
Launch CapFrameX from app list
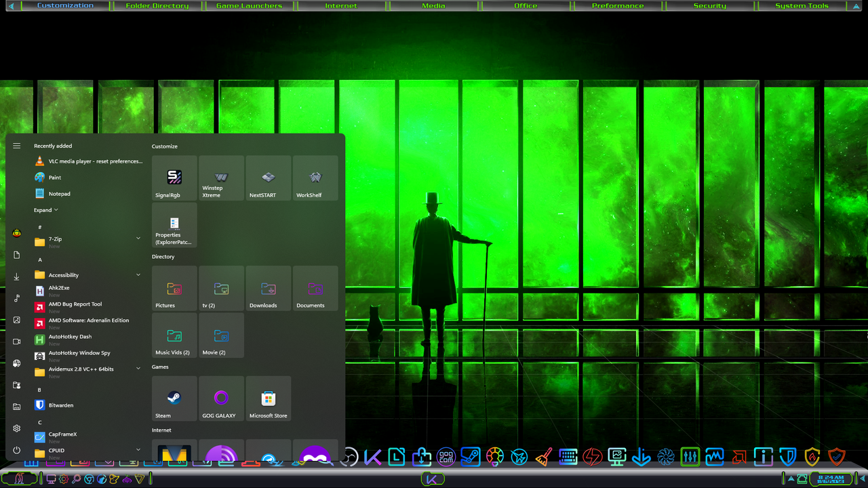pyautogui.click(x=88, y=437)
